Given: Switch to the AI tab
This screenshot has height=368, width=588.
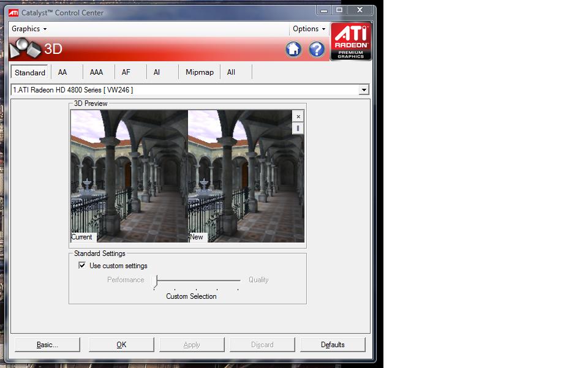Looking at the screenshot, I should pos(157,72).
